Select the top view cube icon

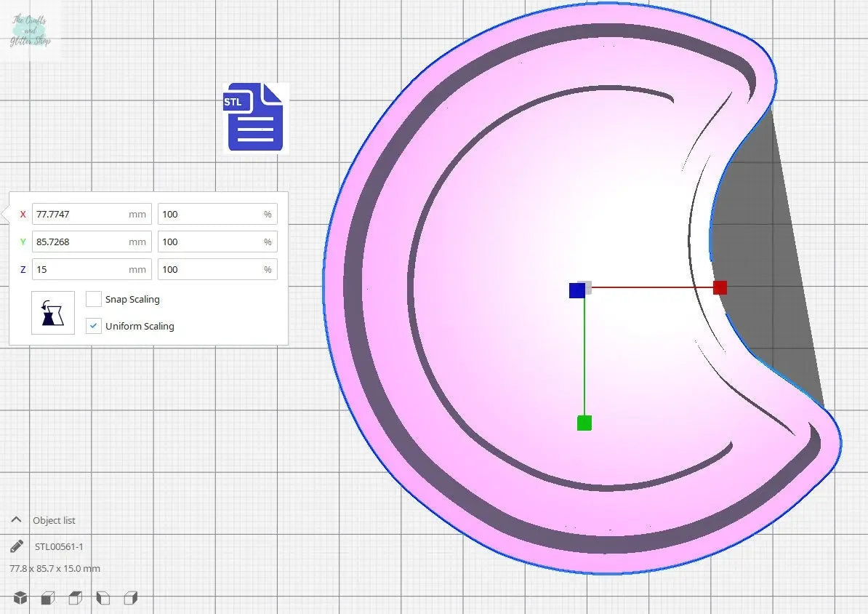[x=75, y=597]
